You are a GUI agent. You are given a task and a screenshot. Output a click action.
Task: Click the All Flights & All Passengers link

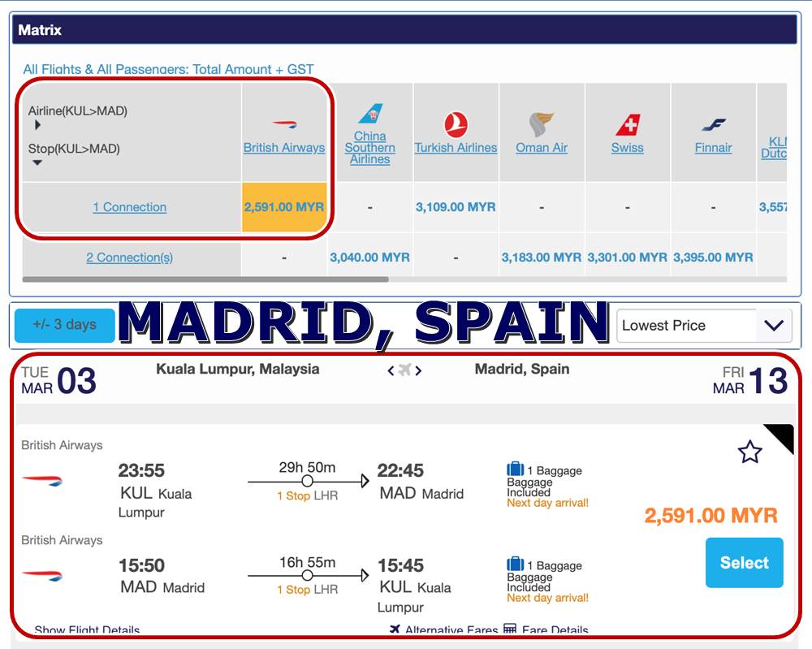(168, 69)
